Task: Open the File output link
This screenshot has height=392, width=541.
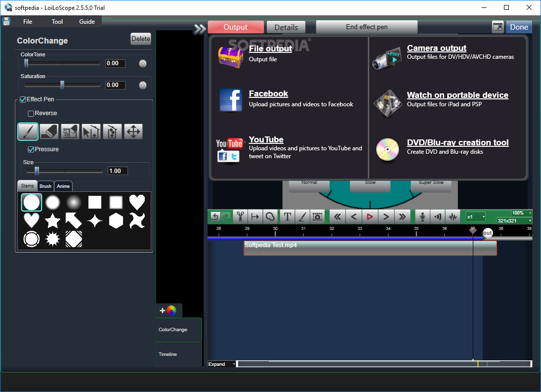Action: click(271, 48)
